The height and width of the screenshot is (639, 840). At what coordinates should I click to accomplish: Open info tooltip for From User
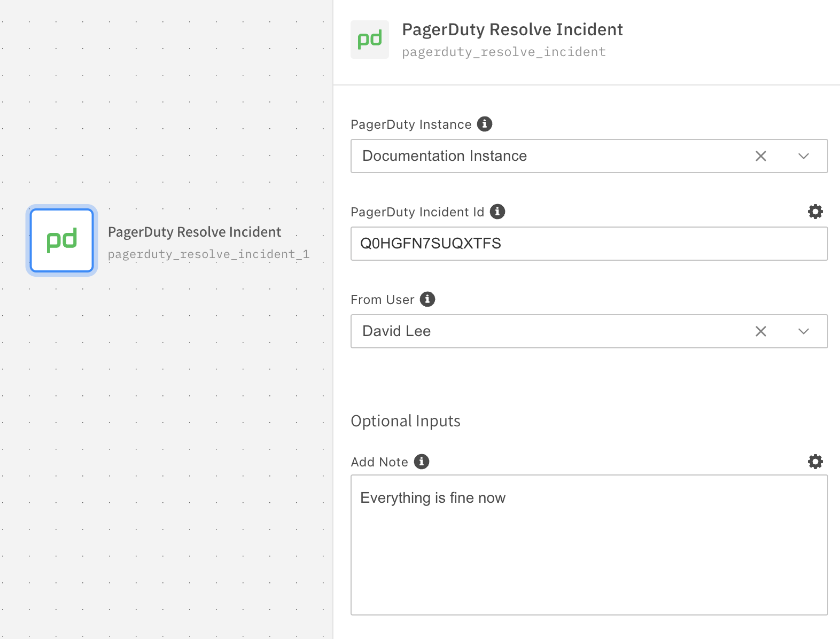pos(427,299)
